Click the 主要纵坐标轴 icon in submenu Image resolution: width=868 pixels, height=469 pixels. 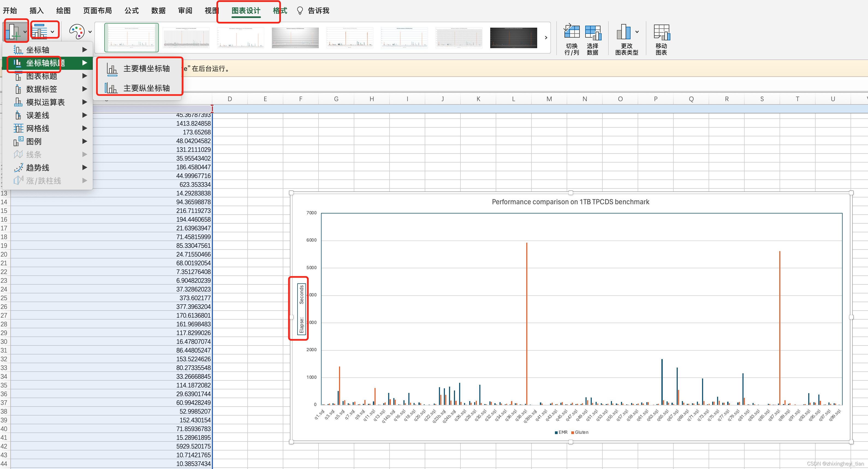[x=111, y=88]
